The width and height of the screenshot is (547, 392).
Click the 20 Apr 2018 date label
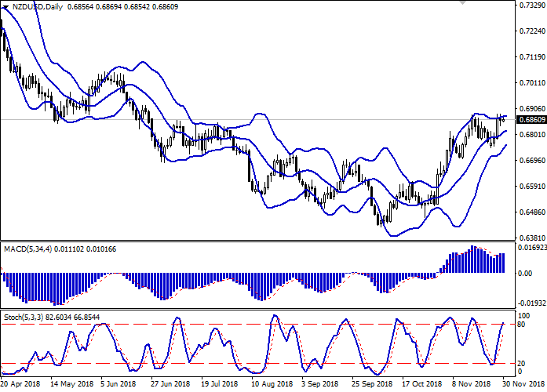tap(20, 385)
